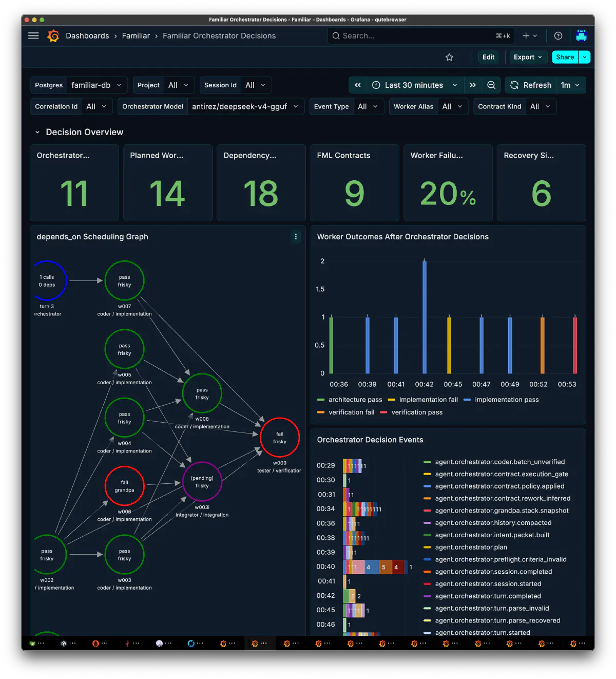Go to Dashboards breadcrumb
Image resolution: width=616 pixels, height=679 pixels.
click(87, 35)
